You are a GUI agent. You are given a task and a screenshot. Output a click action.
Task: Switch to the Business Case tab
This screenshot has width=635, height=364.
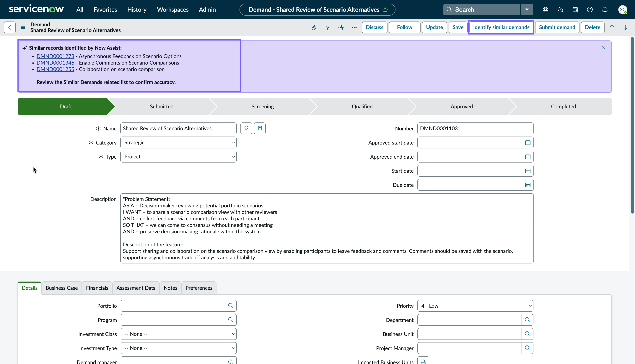61,288
